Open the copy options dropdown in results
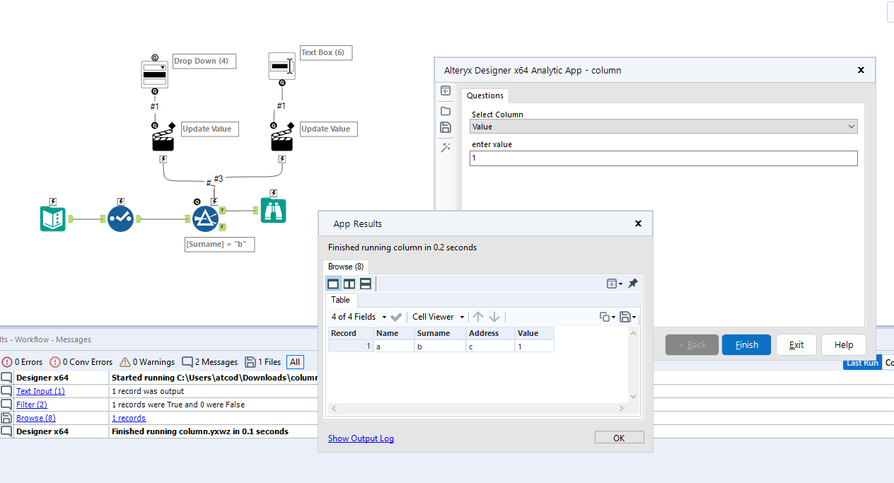The width and height of the screenshot is (894, 483). pos(607,316)
